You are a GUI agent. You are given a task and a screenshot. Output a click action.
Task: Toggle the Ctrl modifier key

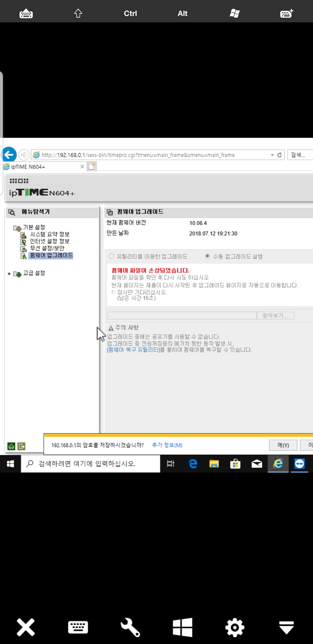(130, 13)
